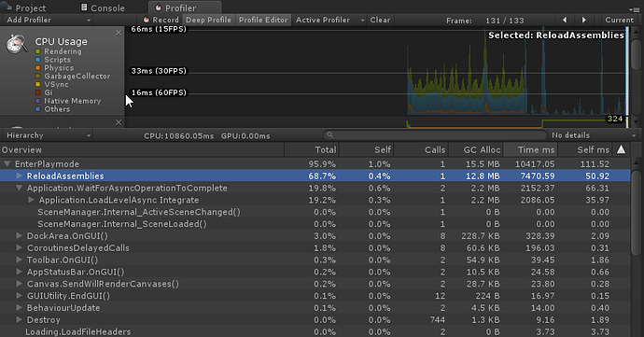The image size is (644, 337).
Task: Click the selected frame marker in chart
Action: (627, 70)
